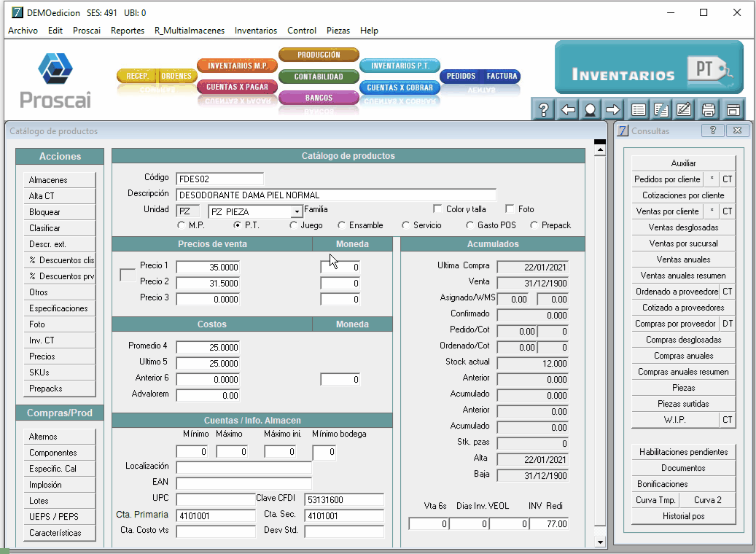This screenshot has width=756, height=554.
Task: Click asterisk button beside Ventas por cliente
Action: tap(712, 211)
